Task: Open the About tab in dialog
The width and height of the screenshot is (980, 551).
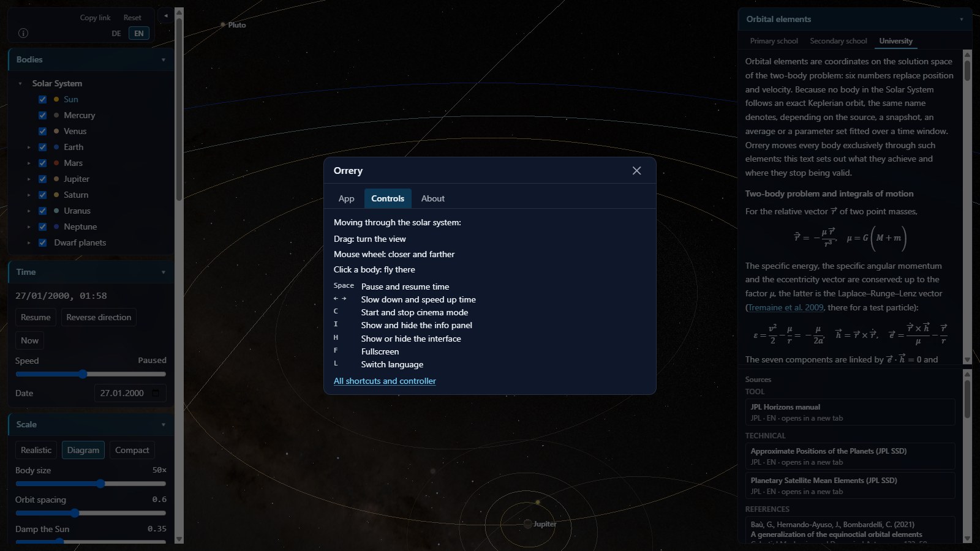Action: coord(433,198)
